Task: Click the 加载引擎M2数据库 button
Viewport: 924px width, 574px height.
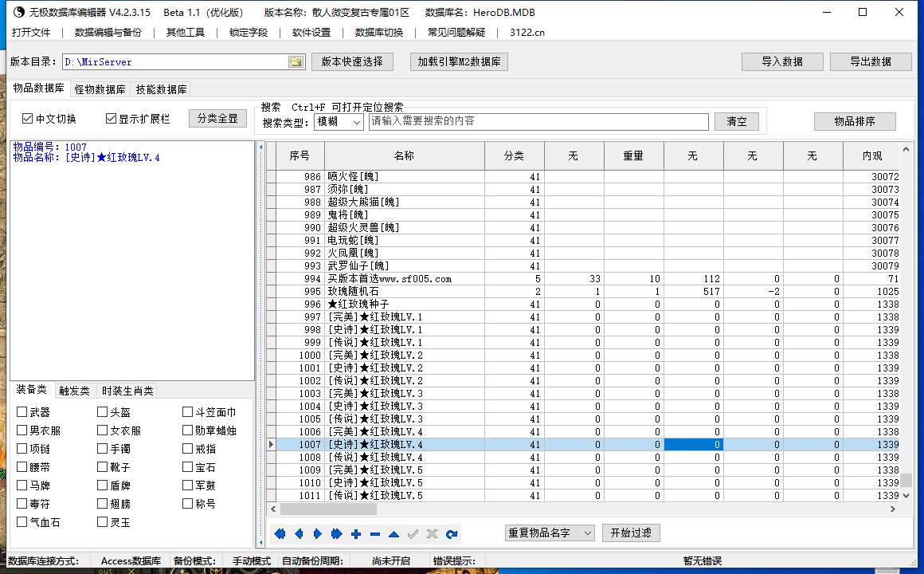Action: pos(459,61)
